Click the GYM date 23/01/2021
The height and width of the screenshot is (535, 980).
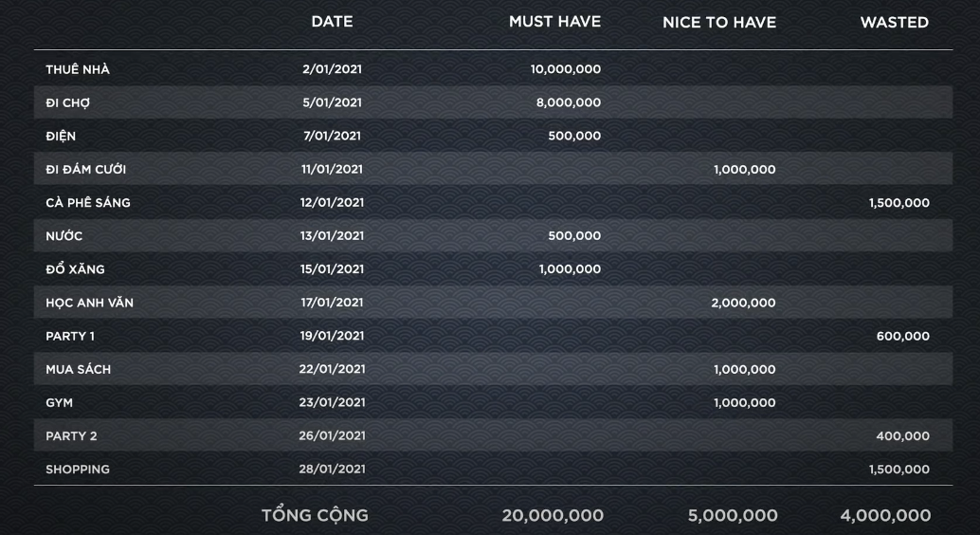pyautogui.click(x=332, y=402)
